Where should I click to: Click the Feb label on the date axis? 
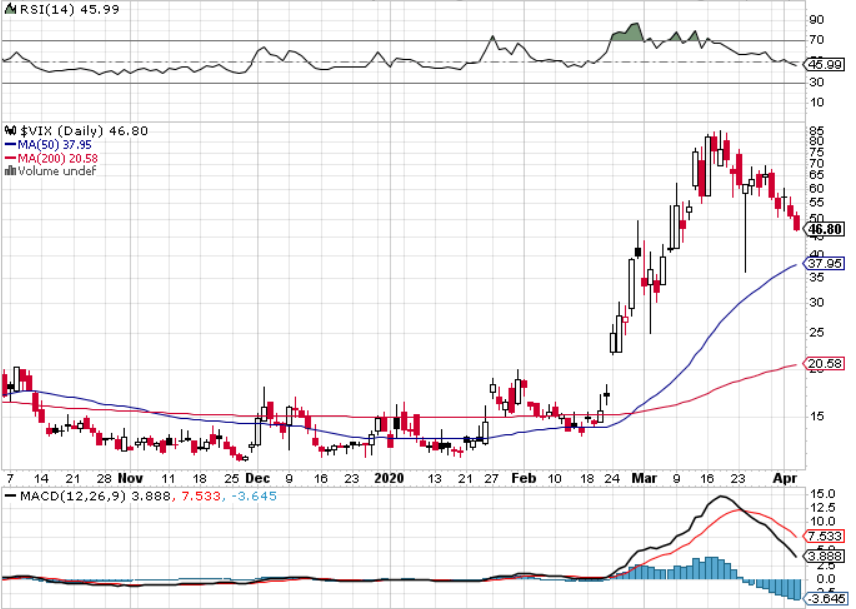tap(524, 479)
